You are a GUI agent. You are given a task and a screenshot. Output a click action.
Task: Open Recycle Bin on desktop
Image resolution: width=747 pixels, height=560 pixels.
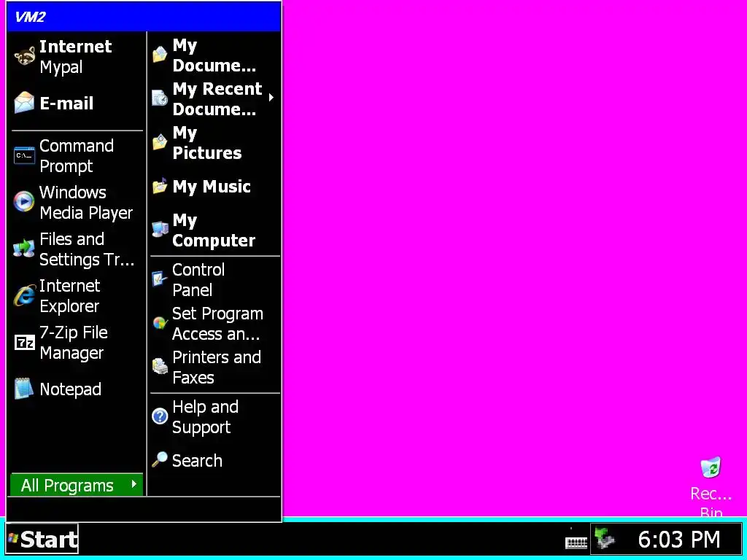(x=711, y=467)
